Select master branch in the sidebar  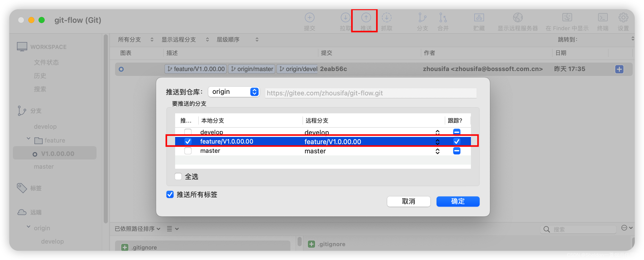click(44, 167)
